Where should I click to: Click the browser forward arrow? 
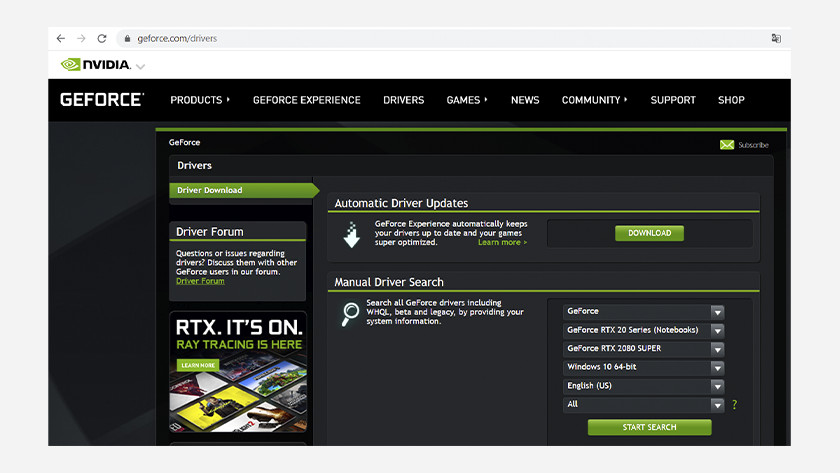click(x=81, y=39)
